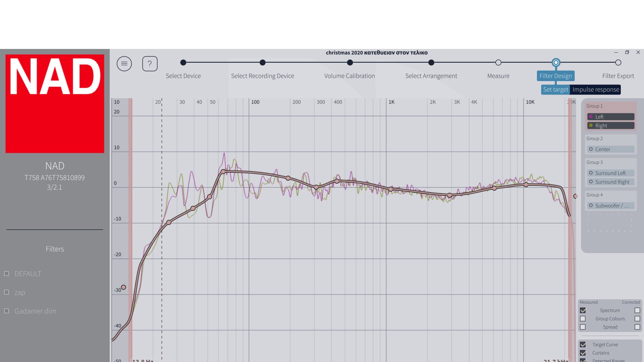Image resolution: width=644 pixels, height=362 pixels.
Task: Enable the Gadamer dim filter checkbox
Action: tap(6, 311)
